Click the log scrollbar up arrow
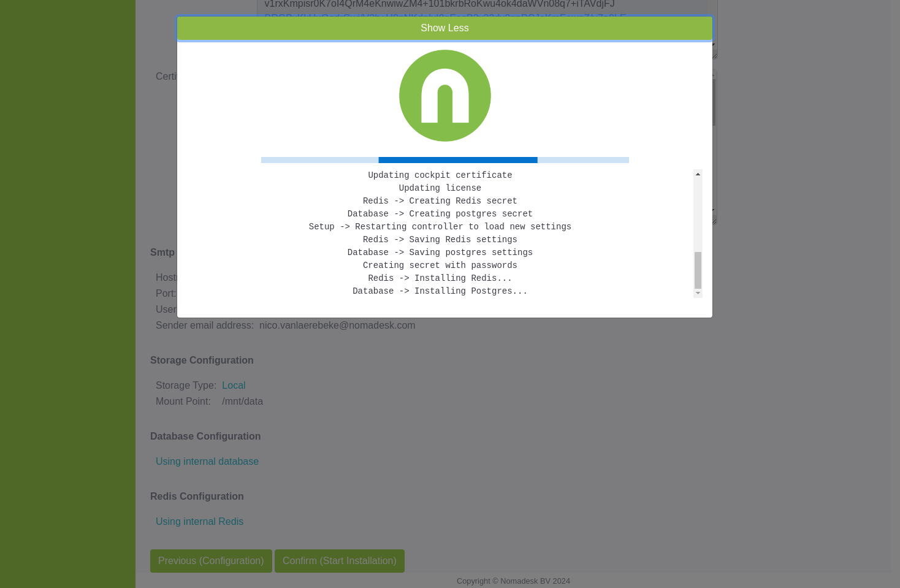The image size is (900, 588). tap(698, 174)
